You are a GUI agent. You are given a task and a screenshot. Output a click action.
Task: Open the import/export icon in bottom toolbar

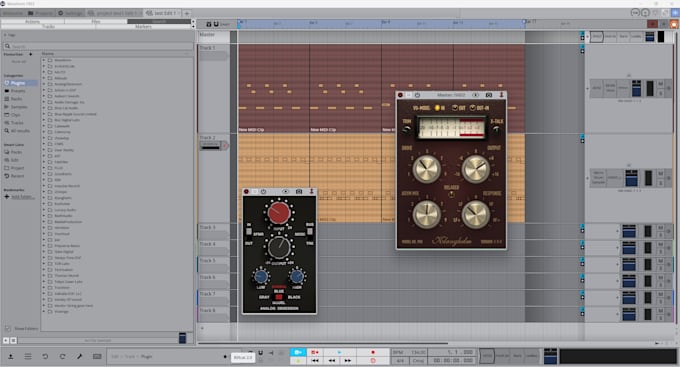[x=10, y=356]
